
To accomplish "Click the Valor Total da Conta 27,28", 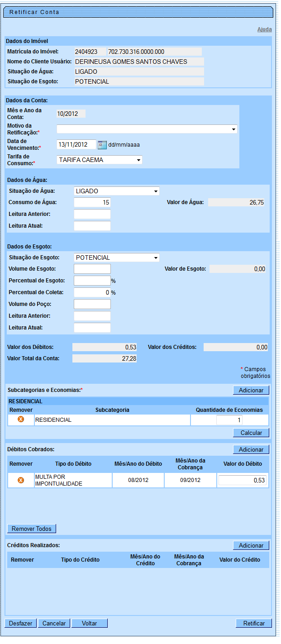I will coord(105,359).
